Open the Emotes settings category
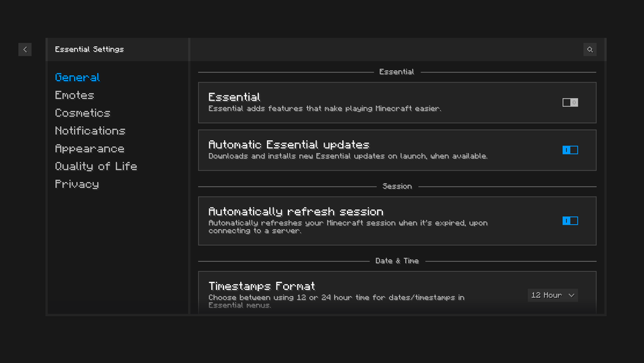 pyautogui.click(x=74, y=95)
